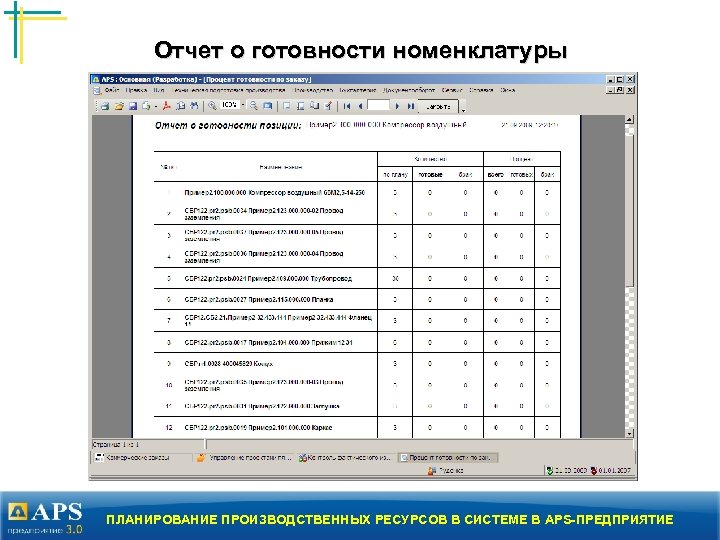720x540 pixels.
Task: Click the single page view icon
Action: pyautogui.click(x=287, y=106)
